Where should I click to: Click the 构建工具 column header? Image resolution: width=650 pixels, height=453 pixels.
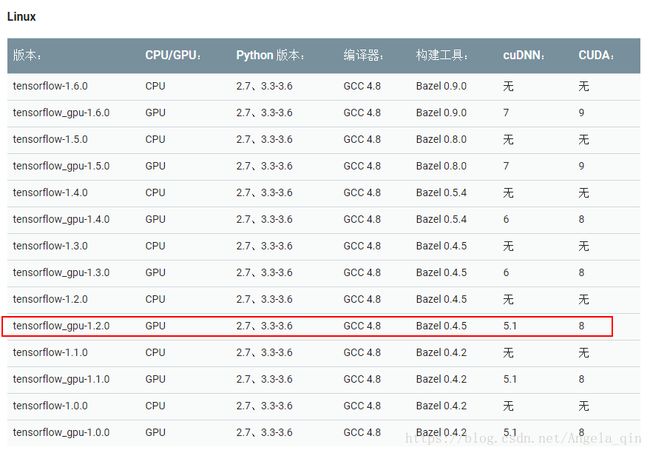[x=441, y=55]
